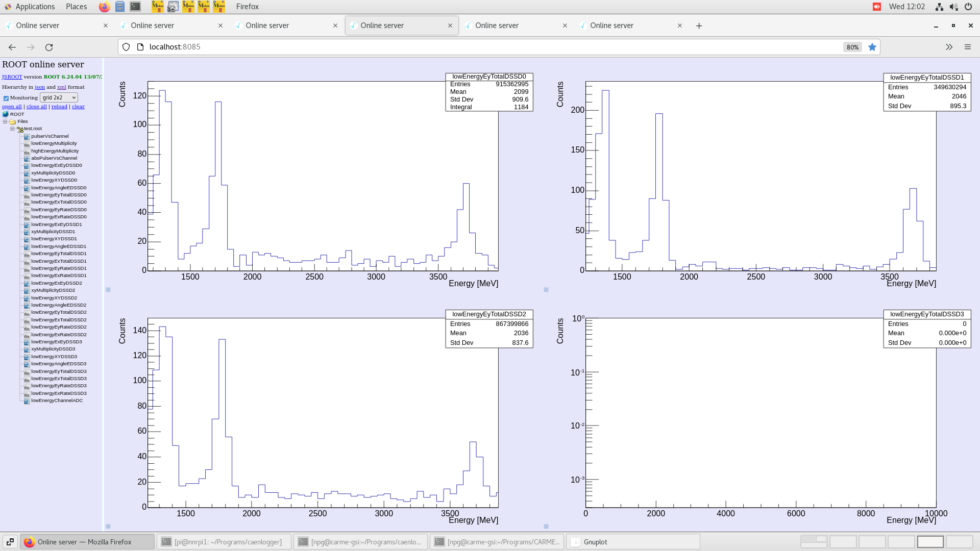980x551 pixels.
Task: Uncheck the Monitoring checkbox
Action: pyautogui.click(x=6, y=98)
